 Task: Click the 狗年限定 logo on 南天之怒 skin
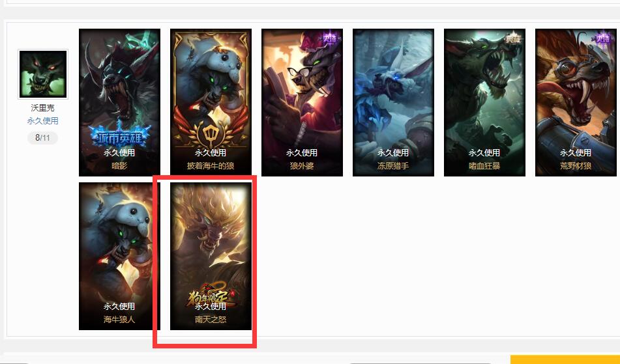pos(210,296)
